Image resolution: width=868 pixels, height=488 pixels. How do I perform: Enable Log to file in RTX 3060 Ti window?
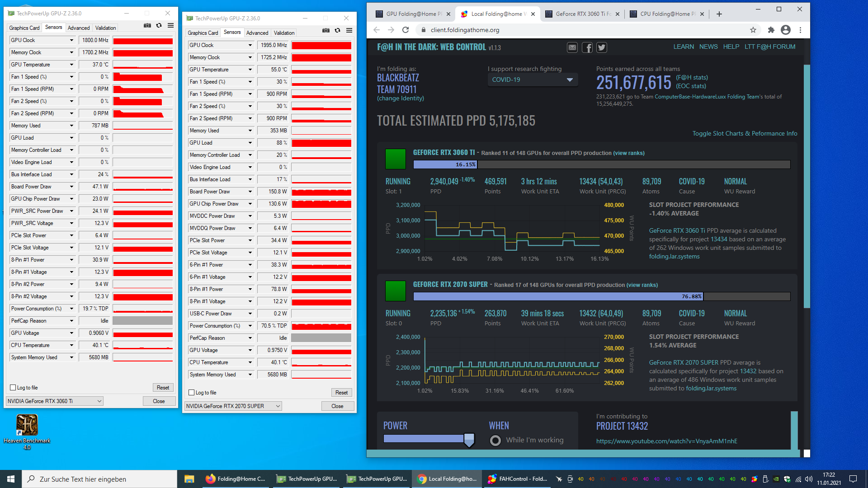(13, 388)
